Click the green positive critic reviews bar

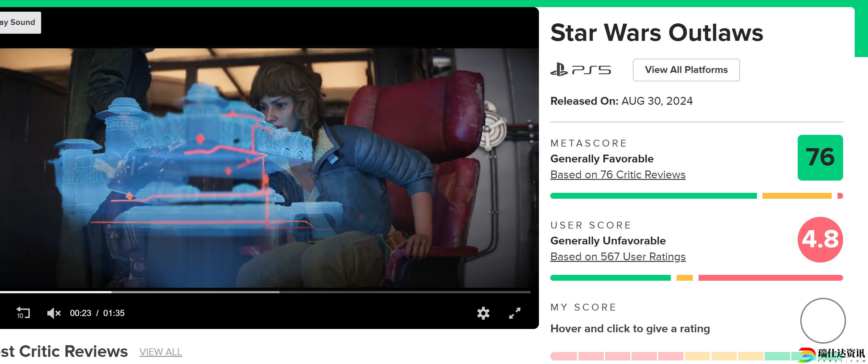[x=653, y=196]
